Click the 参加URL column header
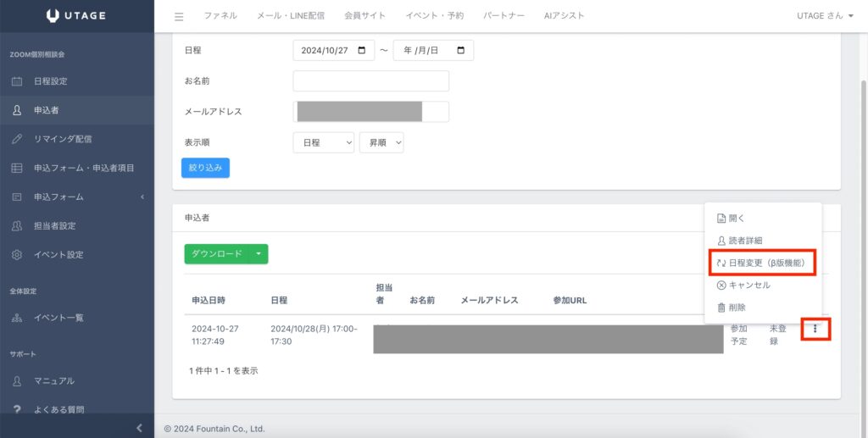This screenshot has width=868, height=438. point(570,300)
